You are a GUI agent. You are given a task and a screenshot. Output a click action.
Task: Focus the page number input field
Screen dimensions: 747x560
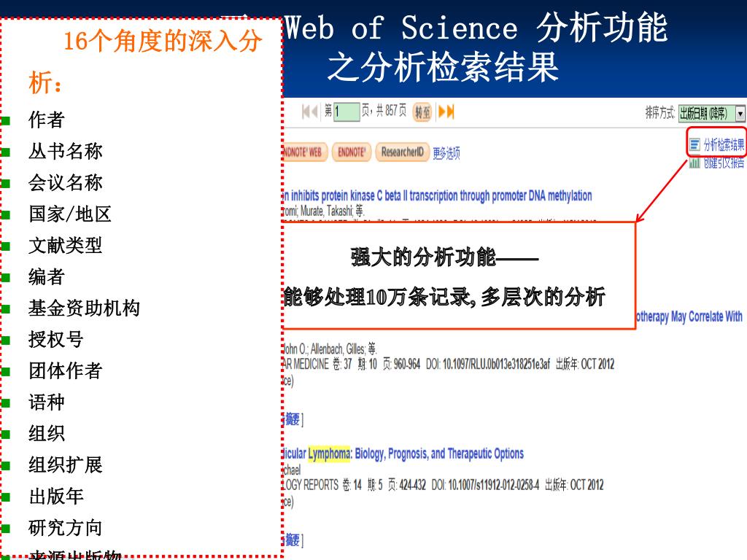pyautogui.click(x=347, y=112)
